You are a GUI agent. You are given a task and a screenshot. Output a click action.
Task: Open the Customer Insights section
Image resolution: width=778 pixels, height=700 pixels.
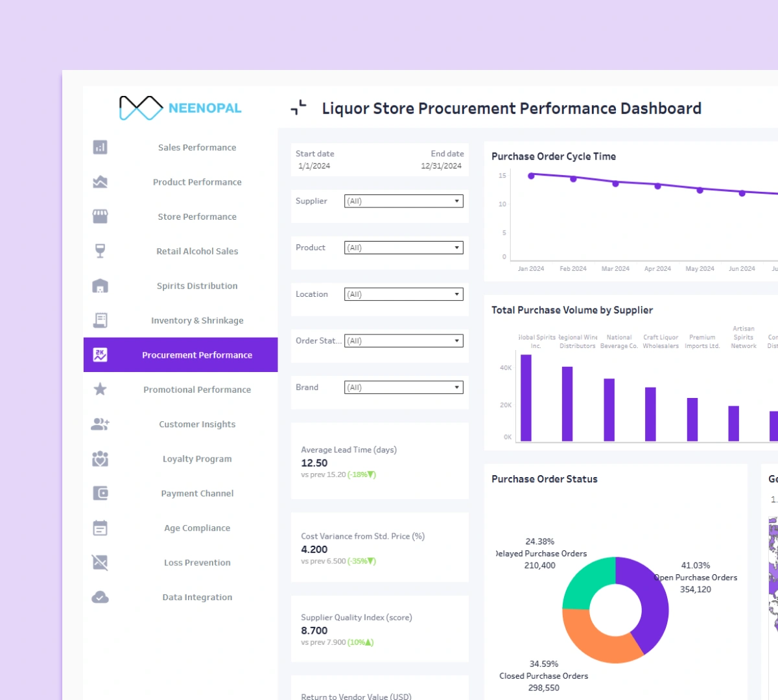(x=196, y=424)
